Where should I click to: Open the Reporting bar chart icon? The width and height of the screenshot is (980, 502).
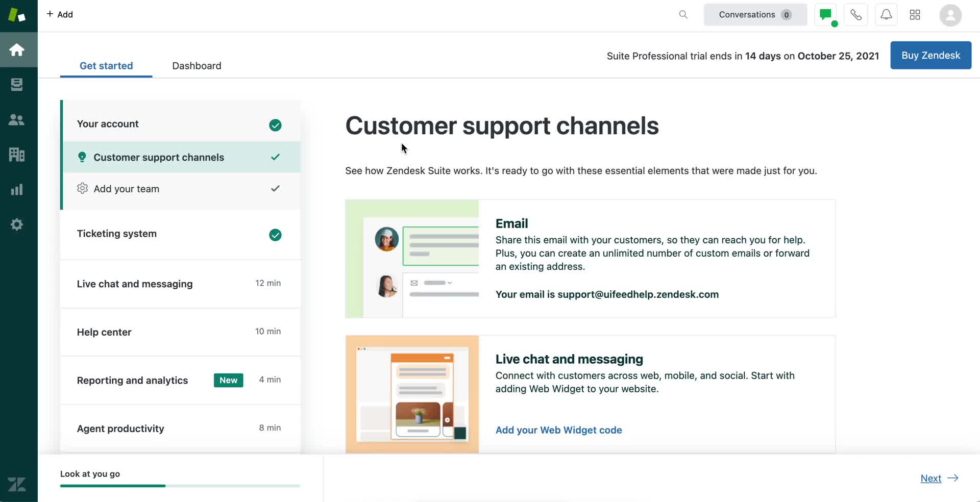[x=17, y=190]
